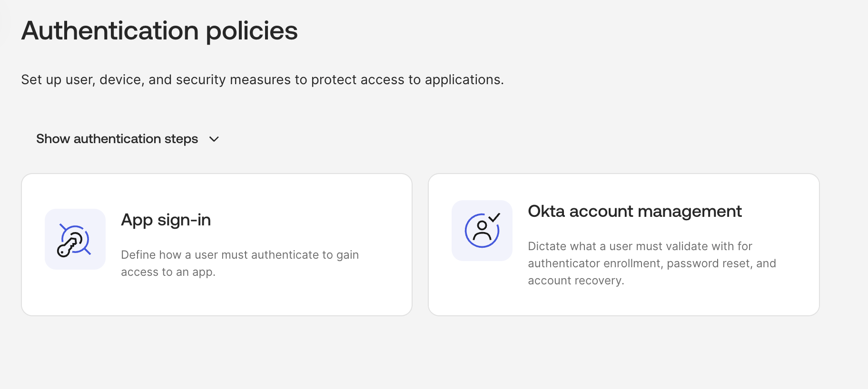This screenshot has width=868, height=389.
Task: Open the Okta account management policy card
Action: tap(623, 244)
